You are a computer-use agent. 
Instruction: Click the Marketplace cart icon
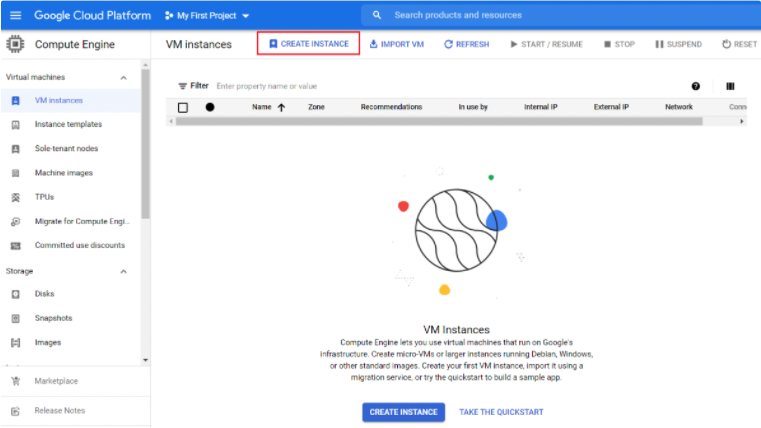pos(15,381)
